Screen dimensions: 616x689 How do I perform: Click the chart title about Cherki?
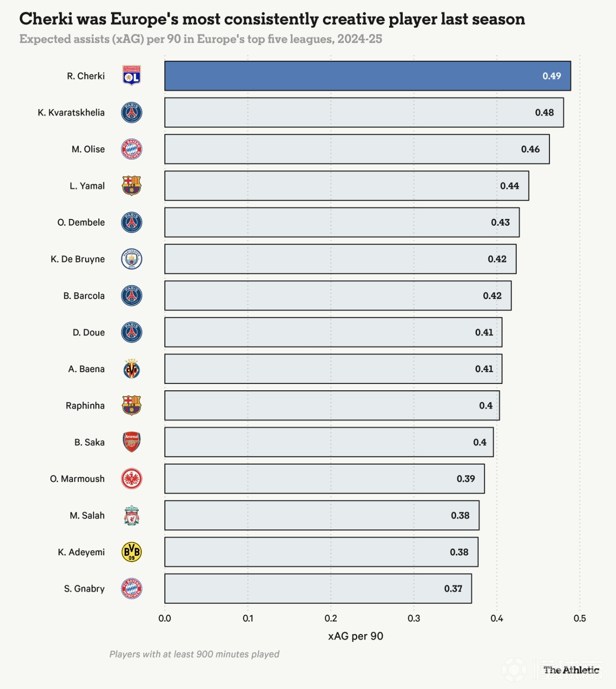(x=272, y=19)
